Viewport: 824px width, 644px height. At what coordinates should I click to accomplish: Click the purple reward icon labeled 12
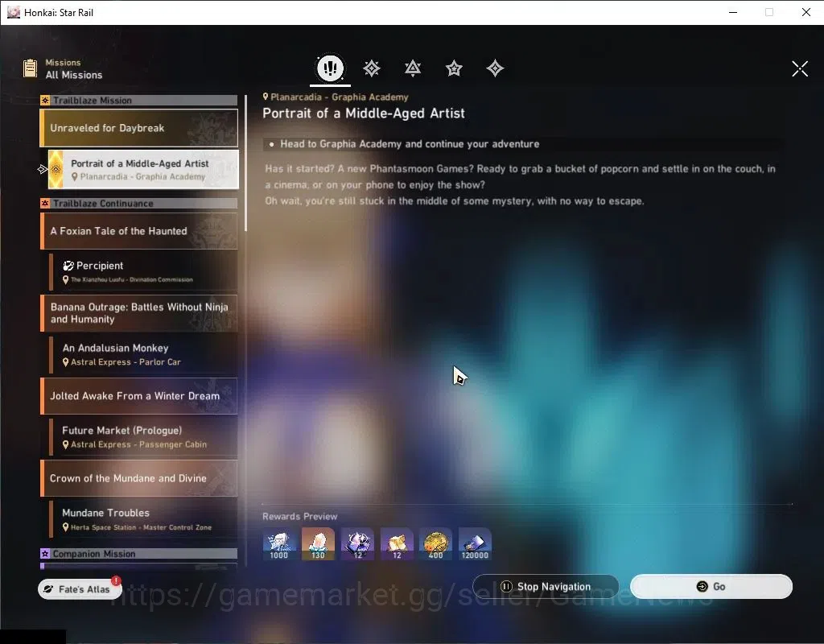coord(357,543)
